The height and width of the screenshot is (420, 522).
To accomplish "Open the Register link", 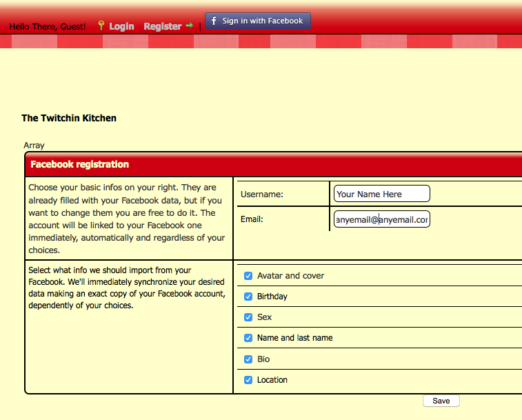I will (x=163, y=26).
